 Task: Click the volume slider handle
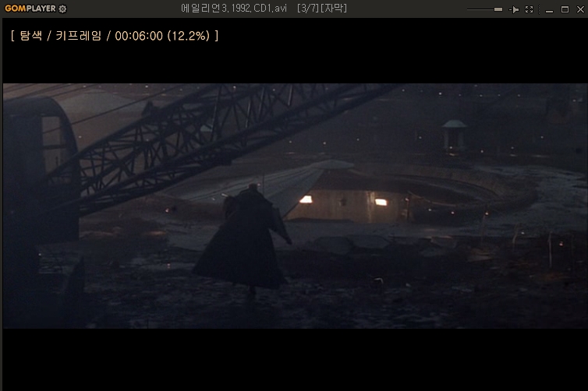click(x=498, y=9)
